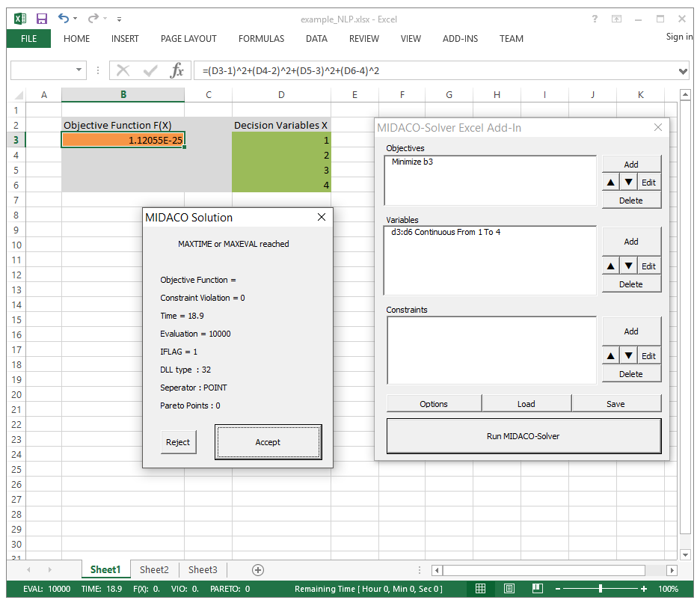Click the Sign in link

(x=679, y=37)
